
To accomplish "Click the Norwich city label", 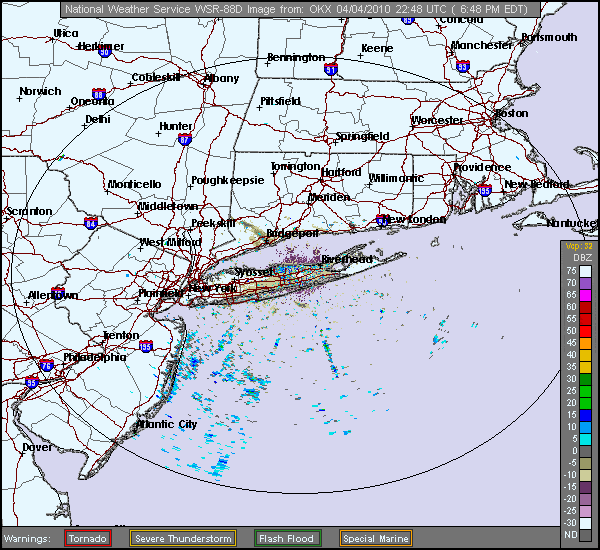I will pos(40,91).
